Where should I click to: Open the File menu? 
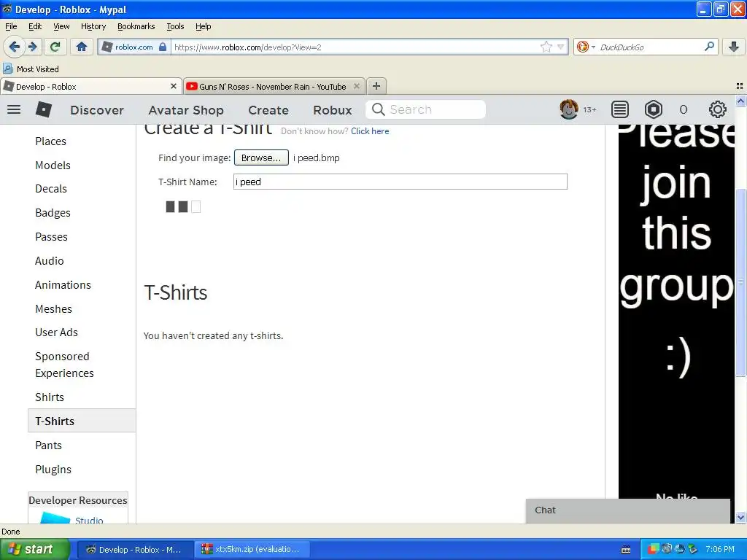[11, 26]
